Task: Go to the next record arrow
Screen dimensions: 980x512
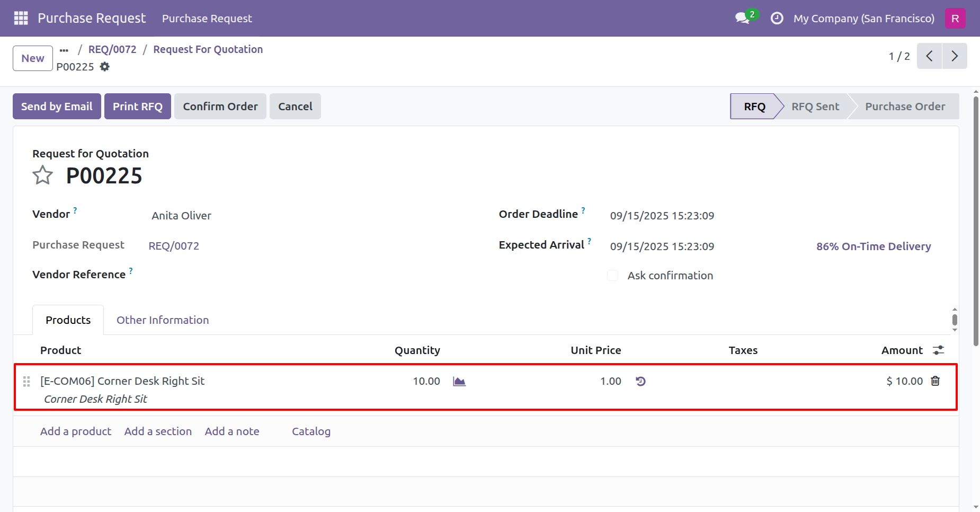Action: [954, 56]
